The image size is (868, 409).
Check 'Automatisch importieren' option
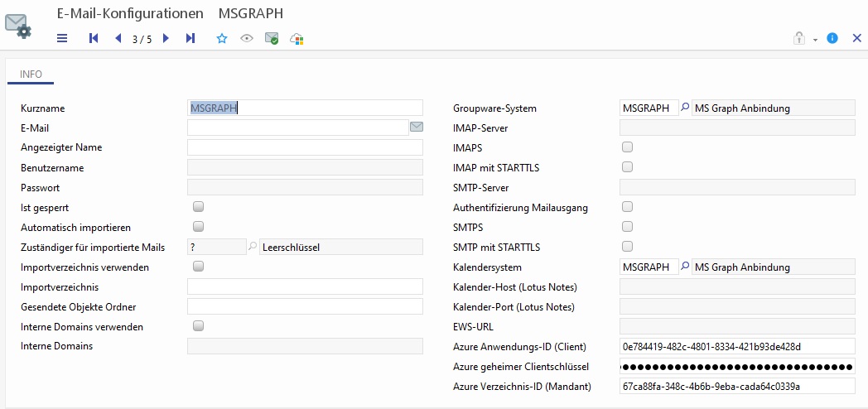click(198, 227)
